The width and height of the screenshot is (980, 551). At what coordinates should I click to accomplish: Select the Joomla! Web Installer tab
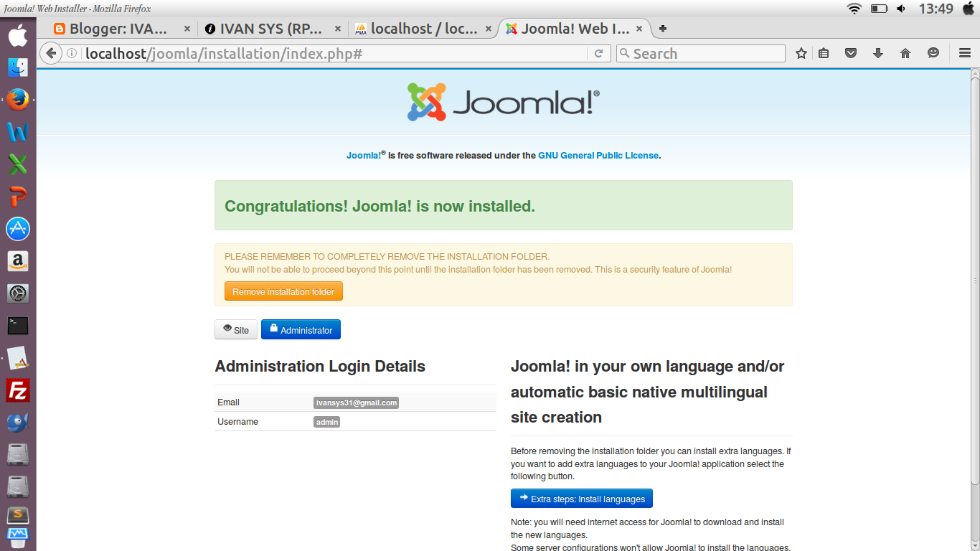click(x=574, y=29)
